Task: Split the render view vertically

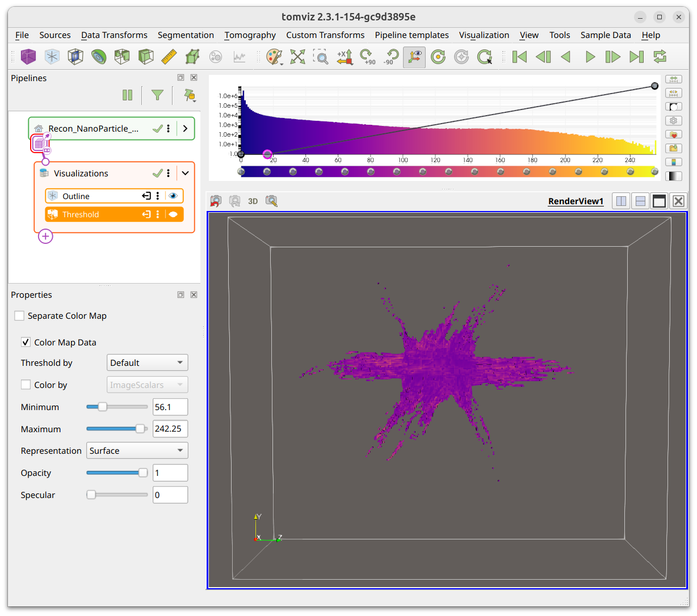Action: point(640,201)
